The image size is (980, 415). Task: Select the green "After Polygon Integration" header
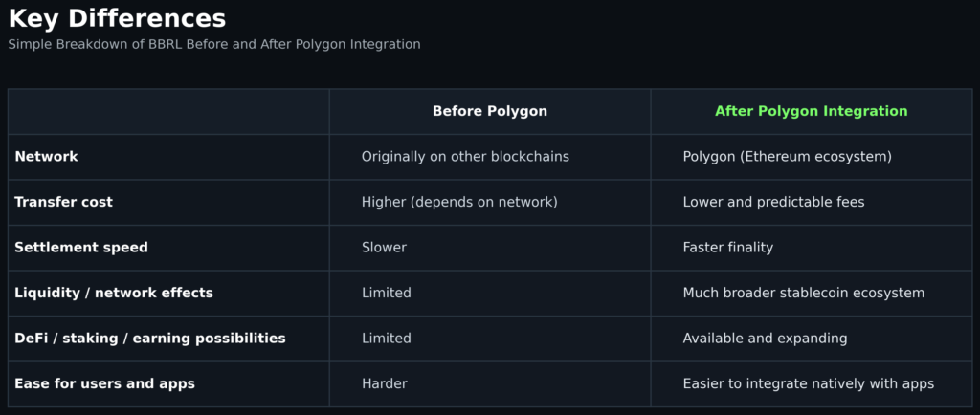click(x=811, y=111)
